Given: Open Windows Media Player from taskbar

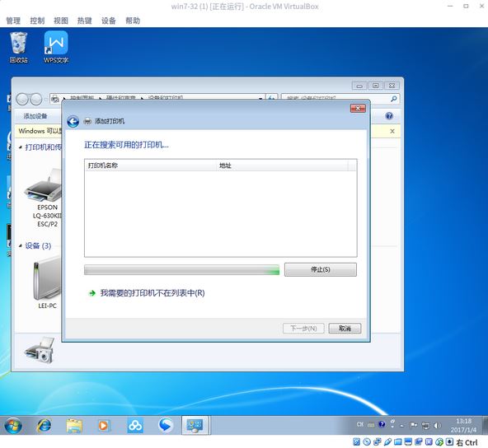Looking at the screenshot, I should click(104, 425).
